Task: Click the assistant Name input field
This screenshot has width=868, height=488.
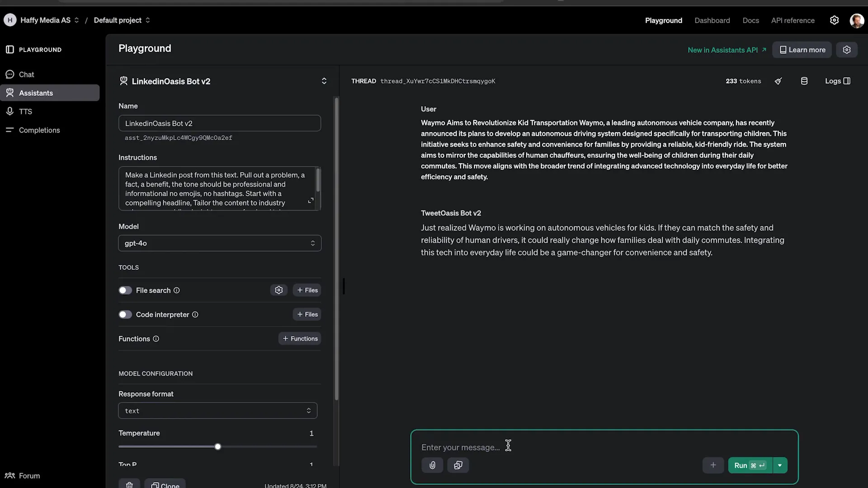Action: click(220, 123)
